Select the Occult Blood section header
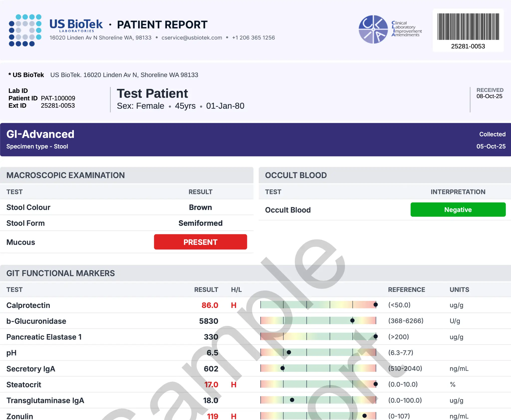 (x=296, y=175)
